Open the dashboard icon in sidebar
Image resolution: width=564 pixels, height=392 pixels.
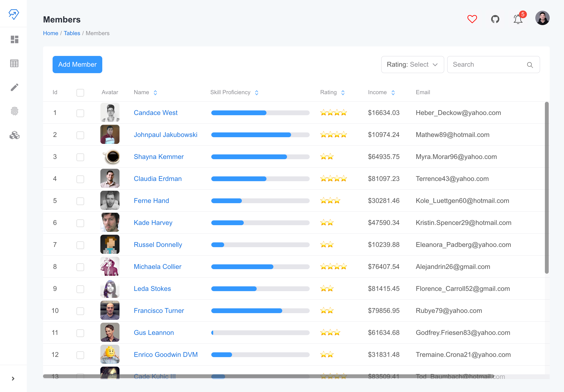coord(14,39)
